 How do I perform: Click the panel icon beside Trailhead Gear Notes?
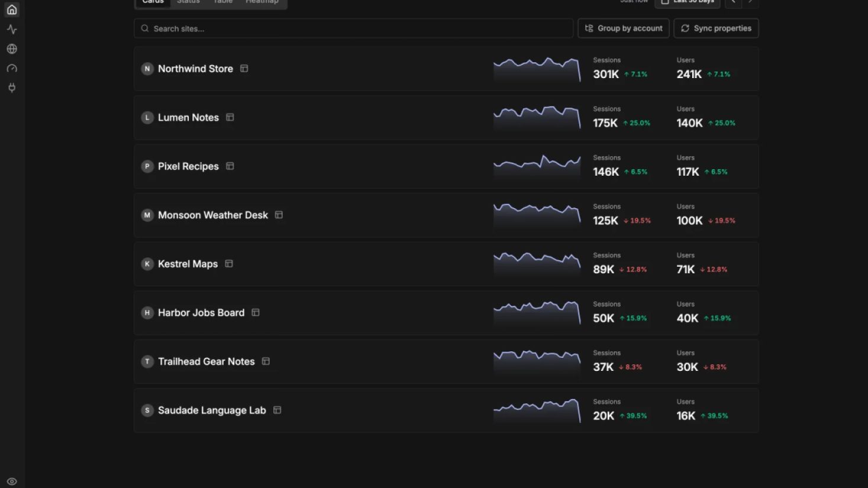(x=266, y=361)
